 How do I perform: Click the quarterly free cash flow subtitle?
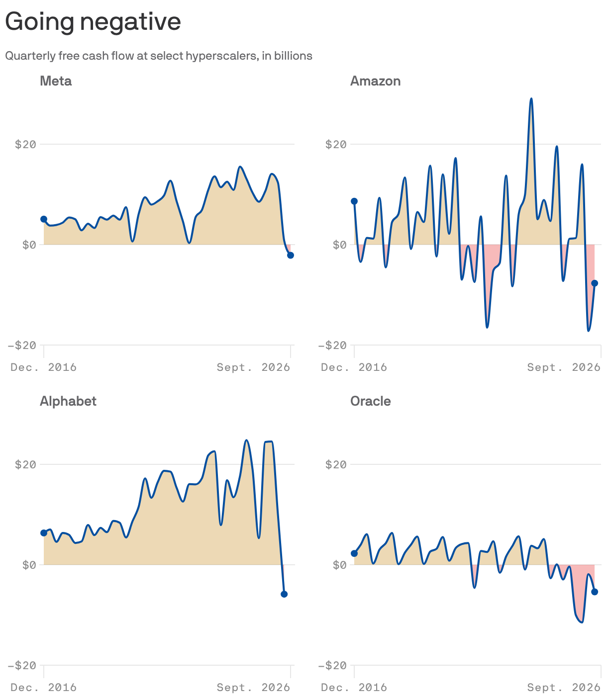(x=159, y=56)
